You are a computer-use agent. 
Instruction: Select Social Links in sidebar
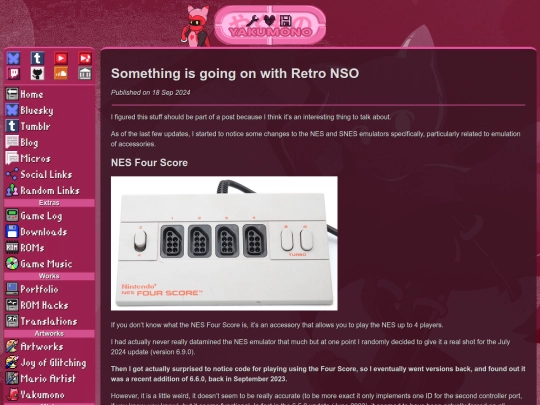(x=50, y=174)
